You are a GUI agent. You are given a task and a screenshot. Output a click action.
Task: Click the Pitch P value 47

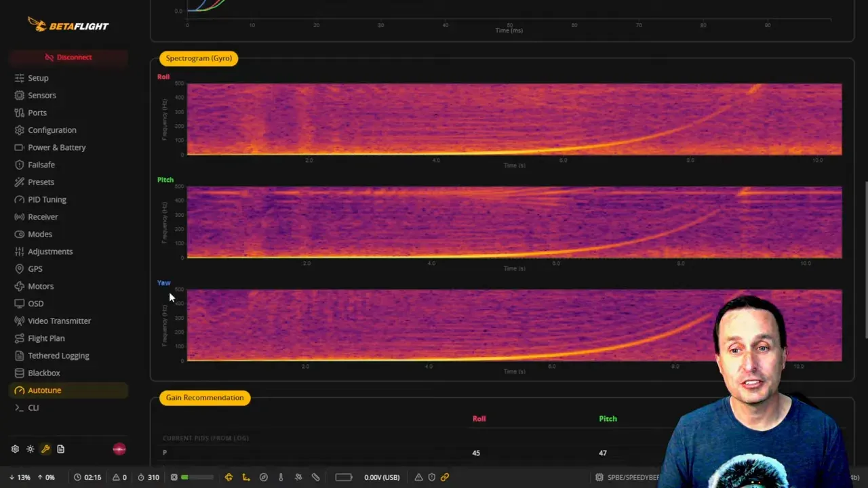click(x=603, y=453)
